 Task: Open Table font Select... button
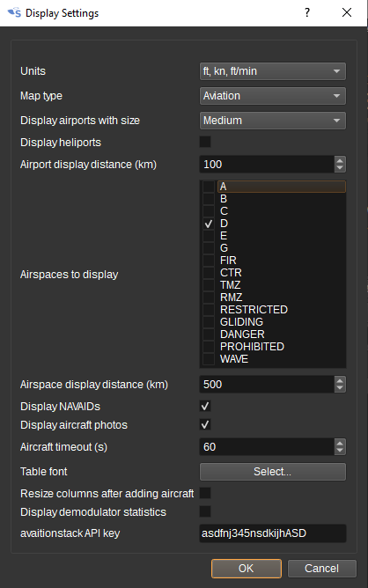pyautogui.click(x=273, y=472)
